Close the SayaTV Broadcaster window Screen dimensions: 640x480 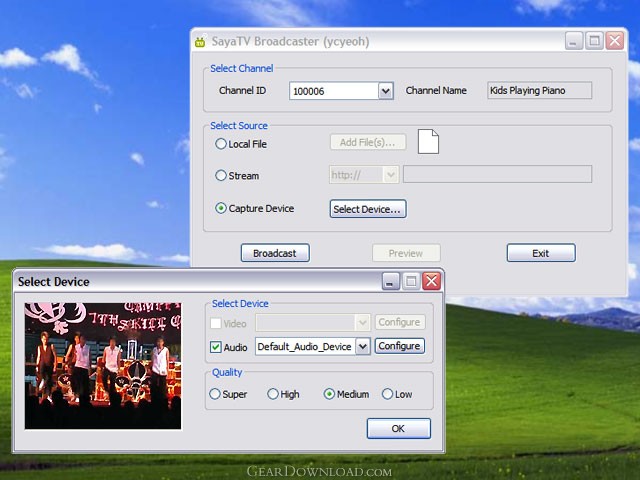coord(615,41)
